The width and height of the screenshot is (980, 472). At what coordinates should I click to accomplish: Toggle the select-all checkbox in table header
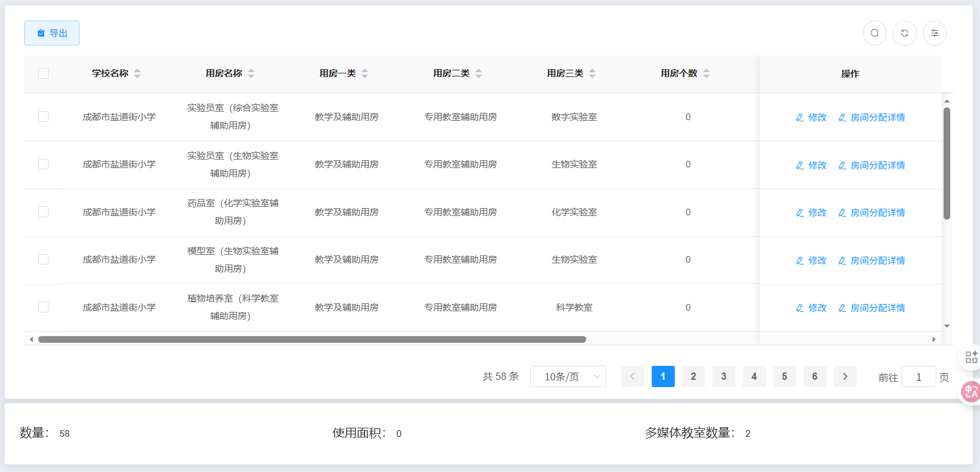pyautogui.click(x=43, y=73)
